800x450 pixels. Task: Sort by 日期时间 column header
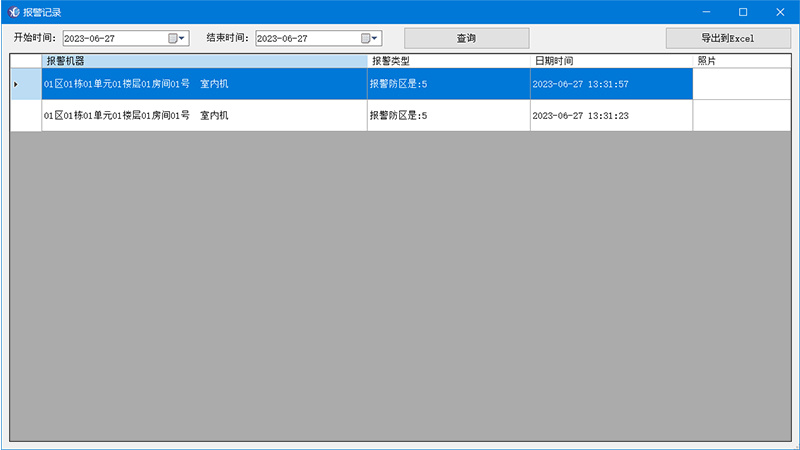click(611, 61)
